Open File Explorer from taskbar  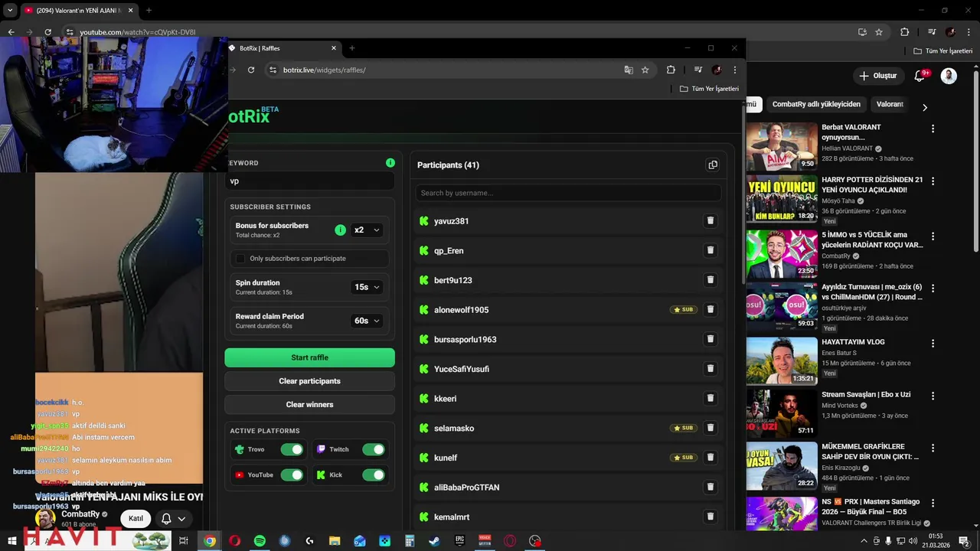click(335, 541)
